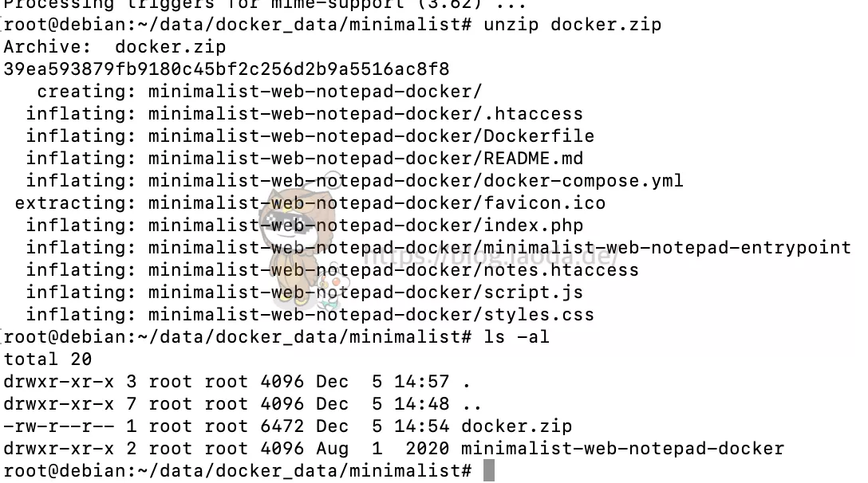
Task: Click the minimalist-web-notepad-entrypoint path
Action: (499, 247)
